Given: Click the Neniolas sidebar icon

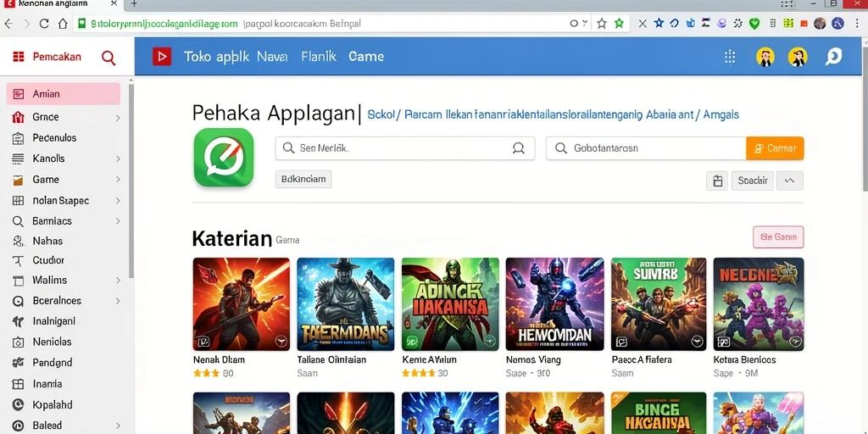Looking at the screenshot, I should click(19, 342).
